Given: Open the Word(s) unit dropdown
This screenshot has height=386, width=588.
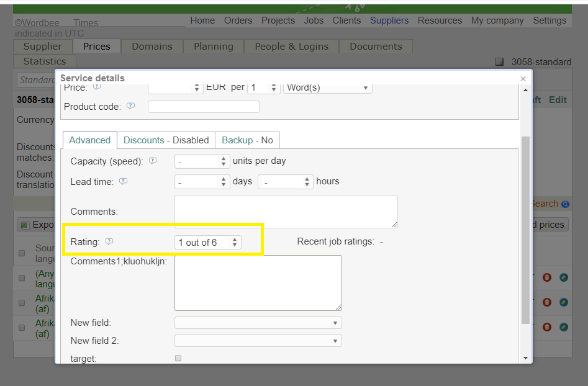Looking at the screenshot, I should 327,88.
